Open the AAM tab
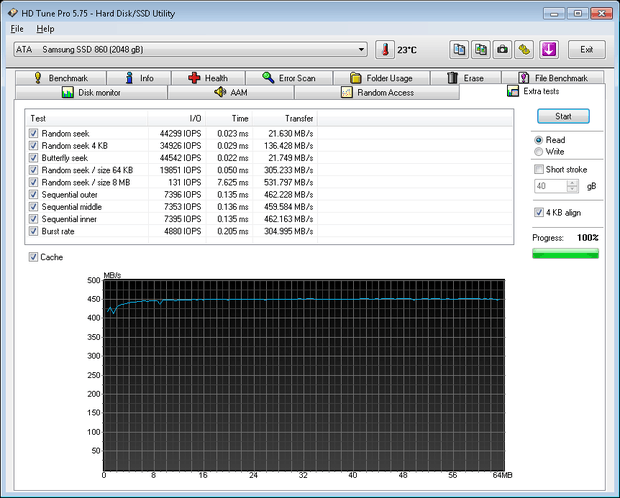This screenshot has width=620, height=498. point(231,93)
